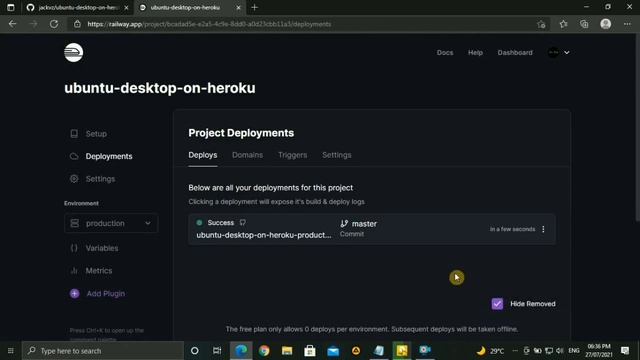
Task: Open Deployments in the sidebar
Action: [x=109, y=156]
